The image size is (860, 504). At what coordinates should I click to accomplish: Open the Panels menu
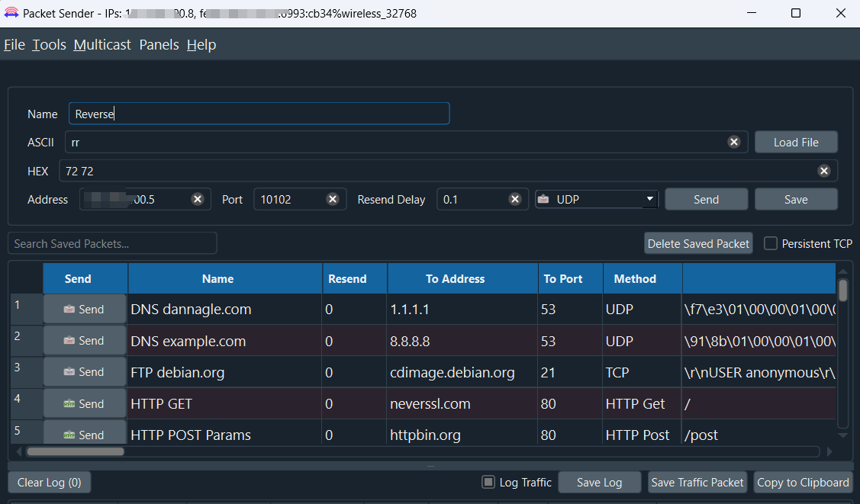(x=159, y=45)
